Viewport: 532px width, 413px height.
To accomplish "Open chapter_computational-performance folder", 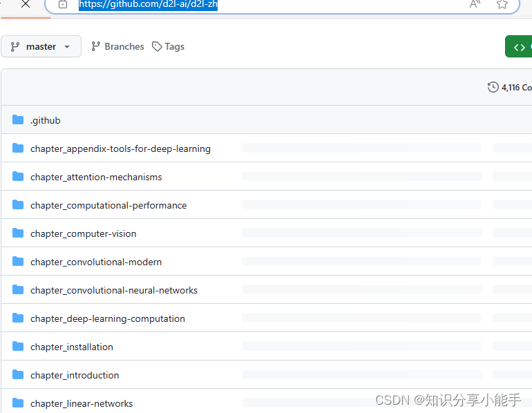I will click(108, 206).
